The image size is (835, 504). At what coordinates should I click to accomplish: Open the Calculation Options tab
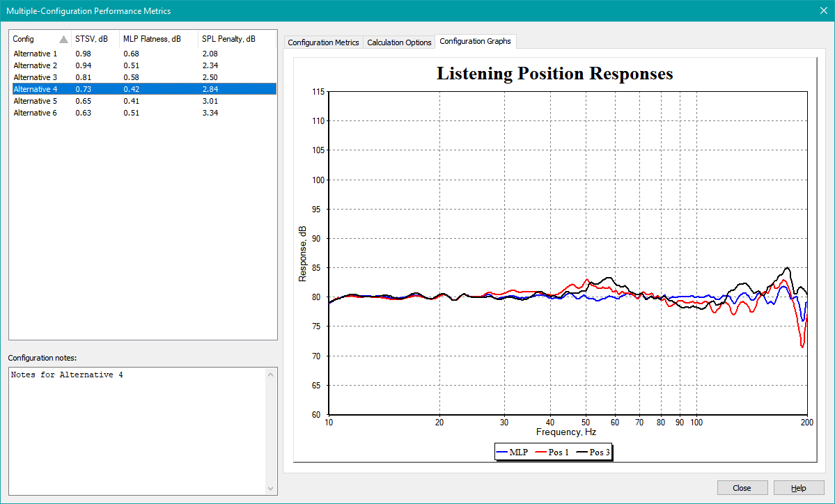coord(399,42)
